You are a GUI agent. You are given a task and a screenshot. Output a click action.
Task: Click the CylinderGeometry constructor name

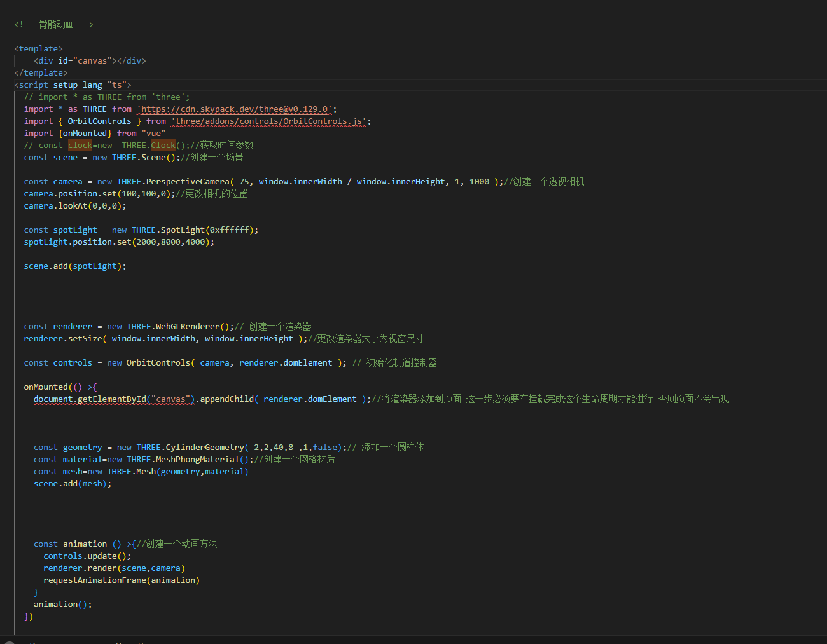click(205, 448)
